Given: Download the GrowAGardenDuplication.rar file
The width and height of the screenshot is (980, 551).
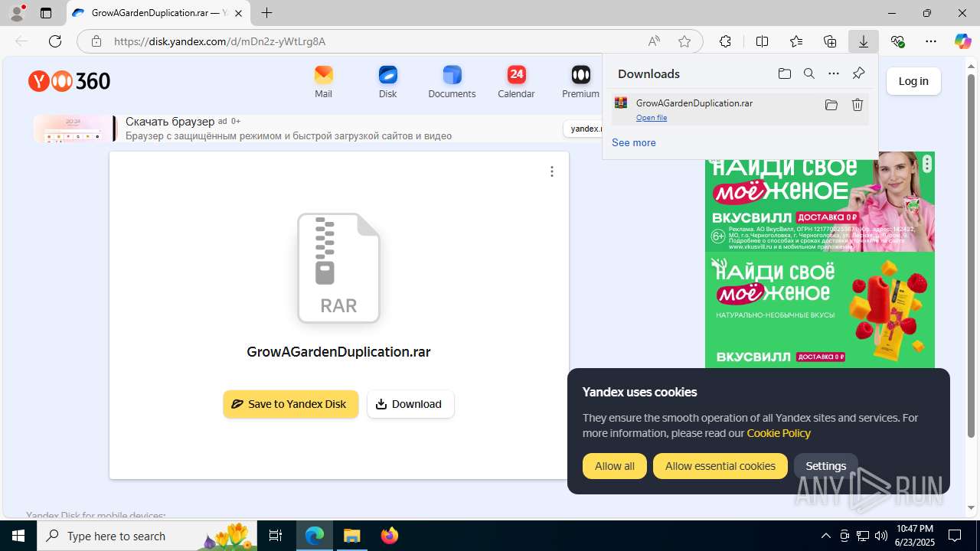Looking at the screenshot, I should tap(410, 404).
